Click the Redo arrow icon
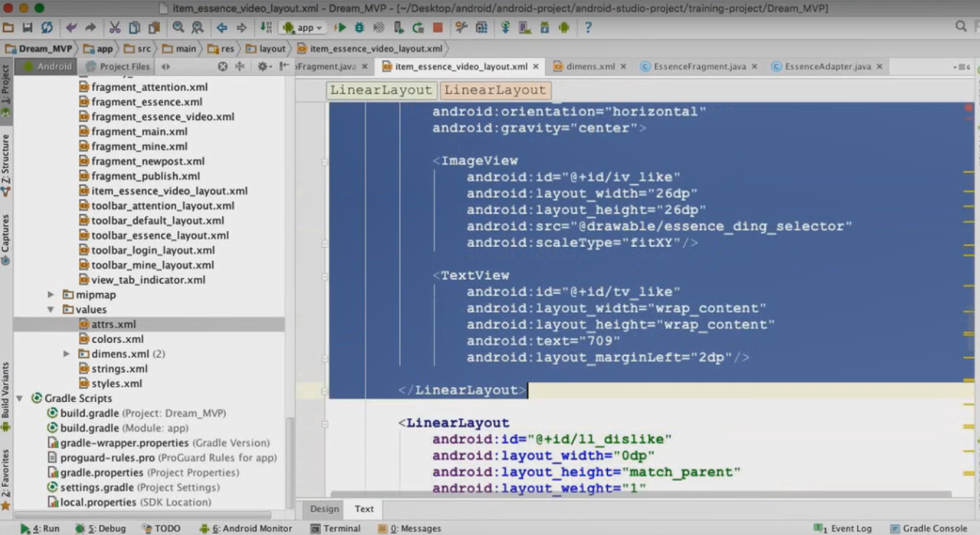This screenshot has width=980, height=535. click(x=91, y=27)
